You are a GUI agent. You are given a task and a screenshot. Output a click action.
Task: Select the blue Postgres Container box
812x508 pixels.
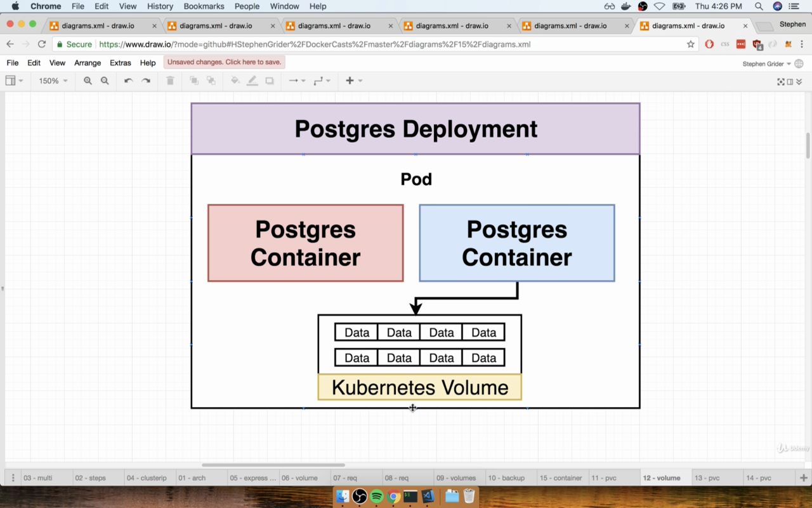click(517, 243)
